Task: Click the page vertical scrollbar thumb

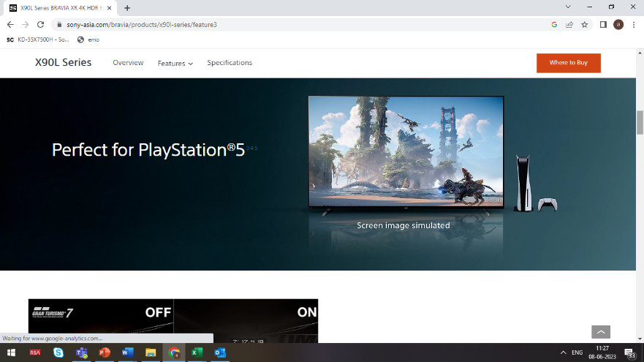Action: 640,122
